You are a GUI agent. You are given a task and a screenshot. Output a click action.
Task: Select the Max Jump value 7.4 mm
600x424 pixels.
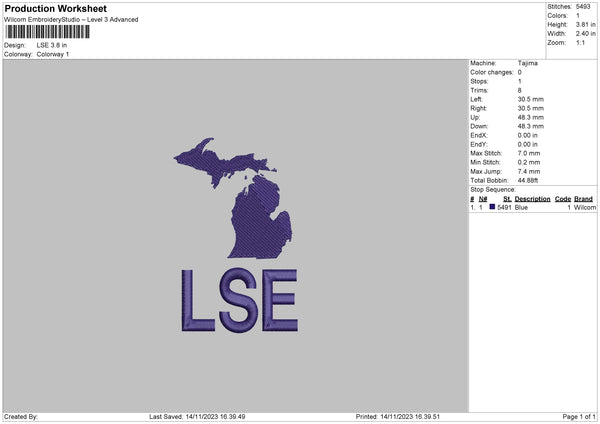point(529,171)
